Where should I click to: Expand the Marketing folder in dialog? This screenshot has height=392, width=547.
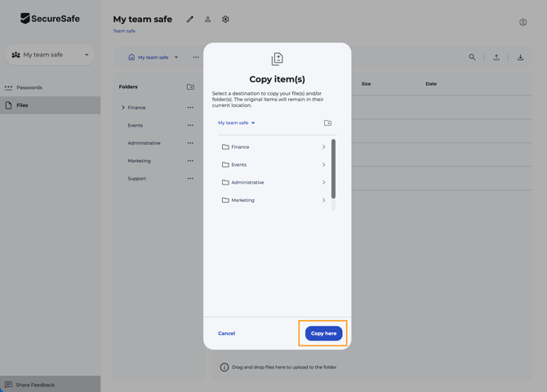click(x=323, y=200)
